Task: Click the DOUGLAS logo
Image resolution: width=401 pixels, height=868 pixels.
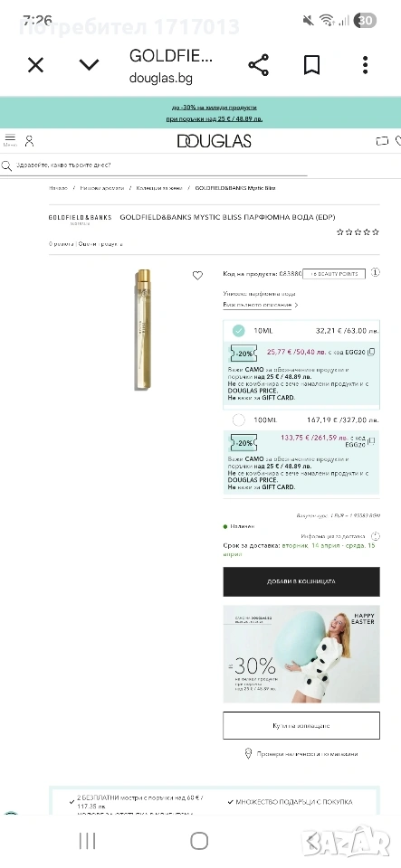Action: coord(215,141)
